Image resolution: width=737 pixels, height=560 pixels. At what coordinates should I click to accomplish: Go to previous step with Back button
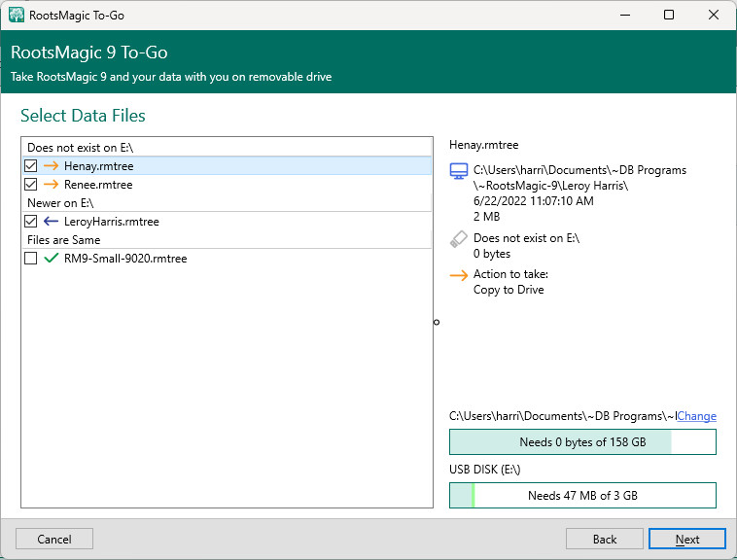[x=604, y=539]
